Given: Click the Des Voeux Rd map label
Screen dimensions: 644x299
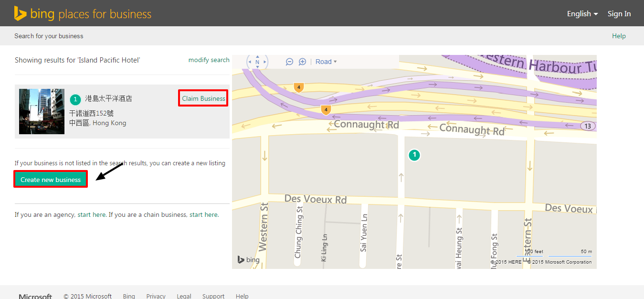Looking at the screenshot, I should (316, 199).
